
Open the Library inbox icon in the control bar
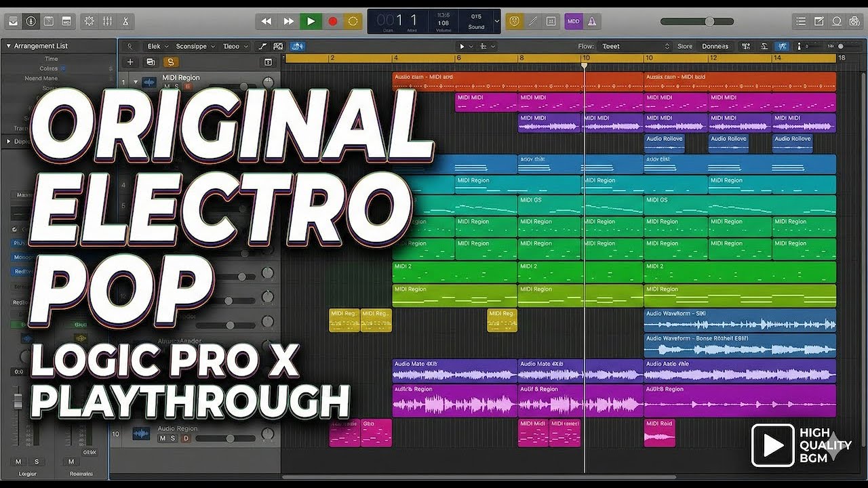(13, 21)
